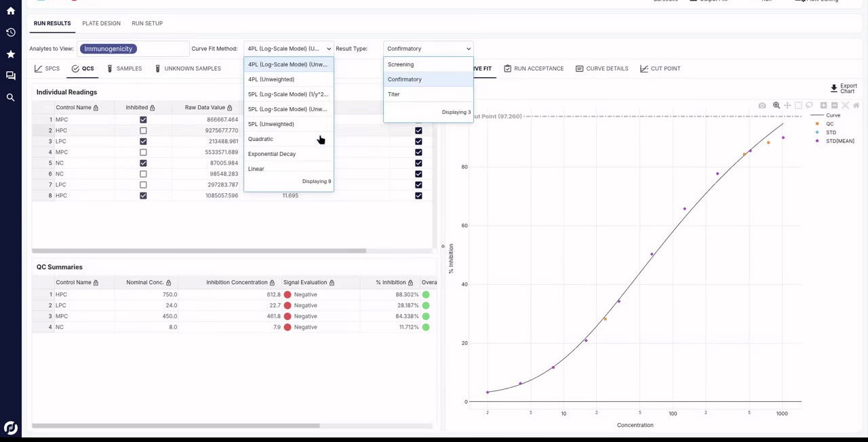Open the search magnifier icon in sidebar
Viewport: 868px width, 442px height.
click(10, 98)
